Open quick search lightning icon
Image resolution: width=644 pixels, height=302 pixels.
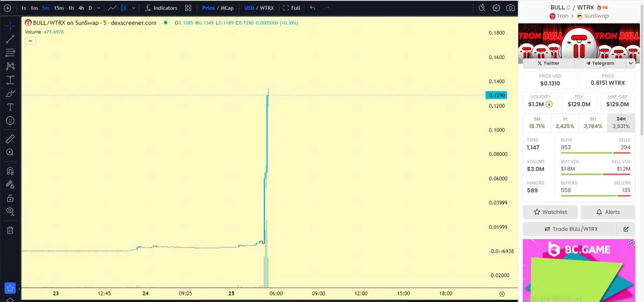[482, 8]
